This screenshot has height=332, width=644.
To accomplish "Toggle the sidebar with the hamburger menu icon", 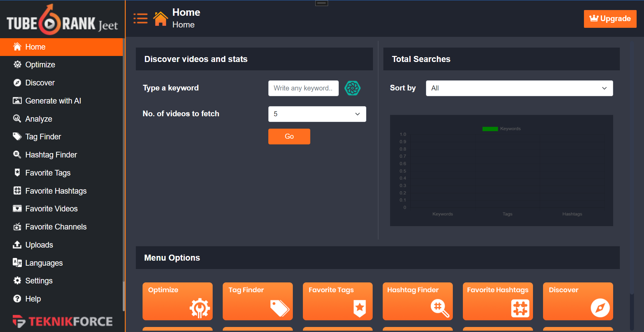I will tap(141, 18).
